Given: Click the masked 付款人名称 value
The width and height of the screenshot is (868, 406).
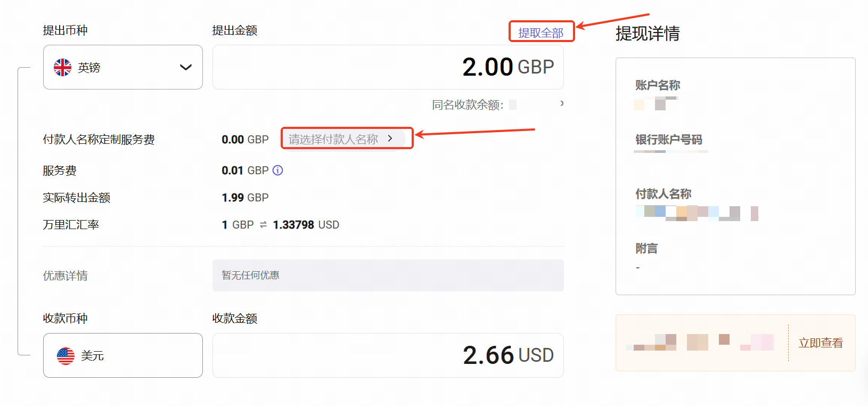Looking at the screenshot, I should point(696,213).
